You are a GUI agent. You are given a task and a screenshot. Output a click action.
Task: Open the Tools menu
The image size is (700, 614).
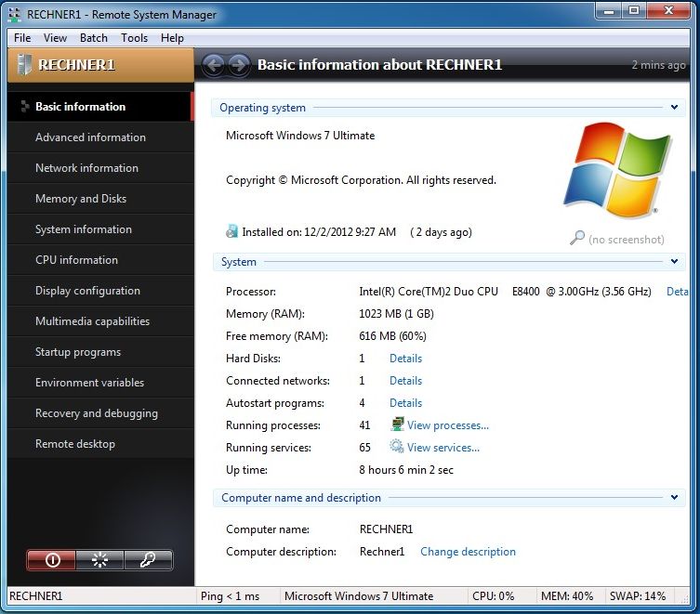[134, 38]
